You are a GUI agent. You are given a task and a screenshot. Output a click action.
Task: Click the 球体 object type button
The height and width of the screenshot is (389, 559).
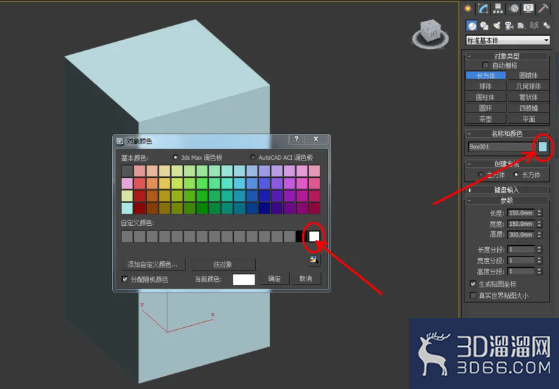point(486,86)
